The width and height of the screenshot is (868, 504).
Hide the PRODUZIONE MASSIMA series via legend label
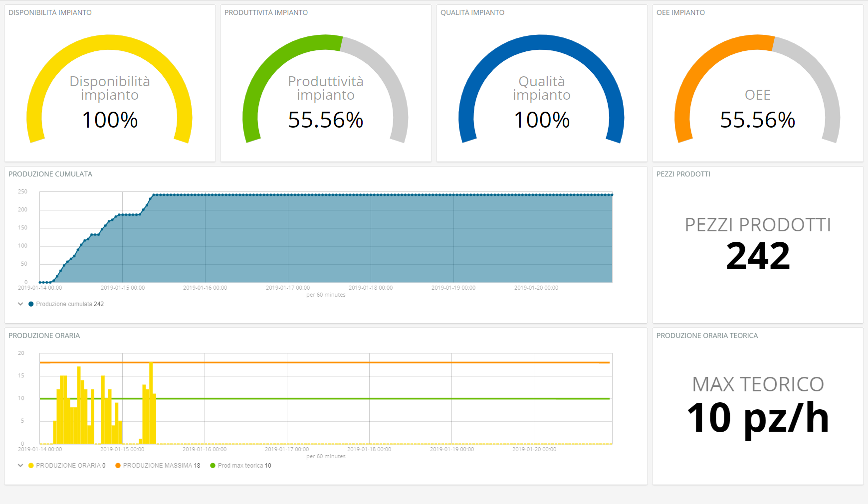point(158,466)
